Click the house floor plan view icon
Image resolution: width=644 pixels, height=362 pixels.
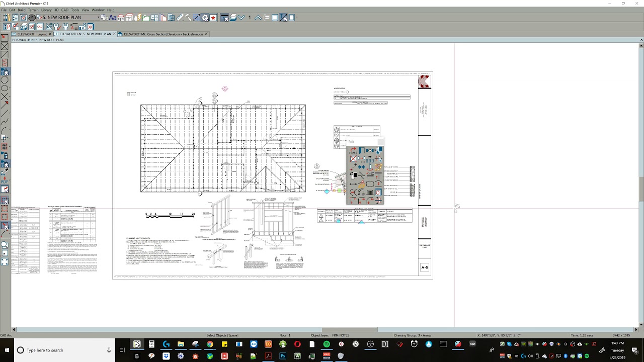[121, 18]
